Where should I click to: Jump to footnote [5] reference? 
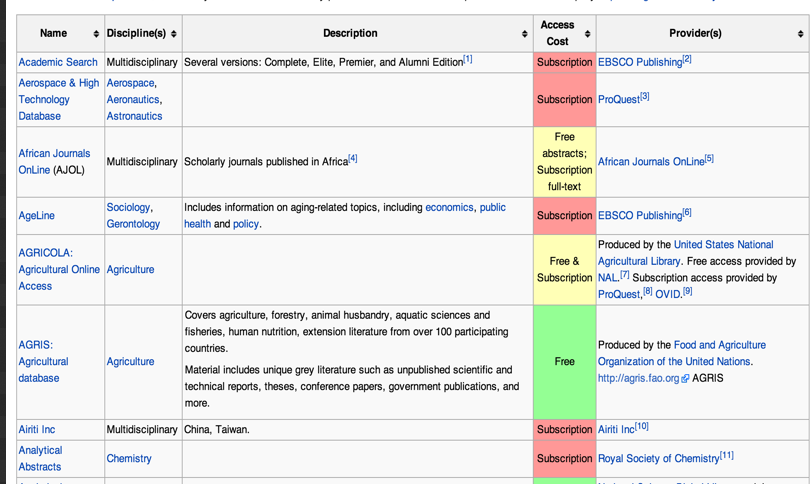tap(709, 158)
